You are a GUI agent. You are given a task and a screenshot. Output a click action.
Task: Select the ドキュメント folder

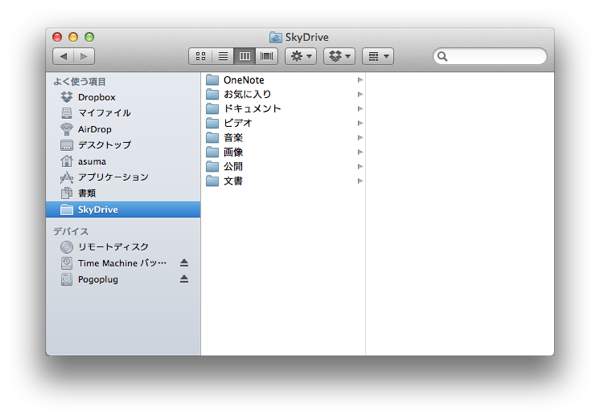point(283,109)
